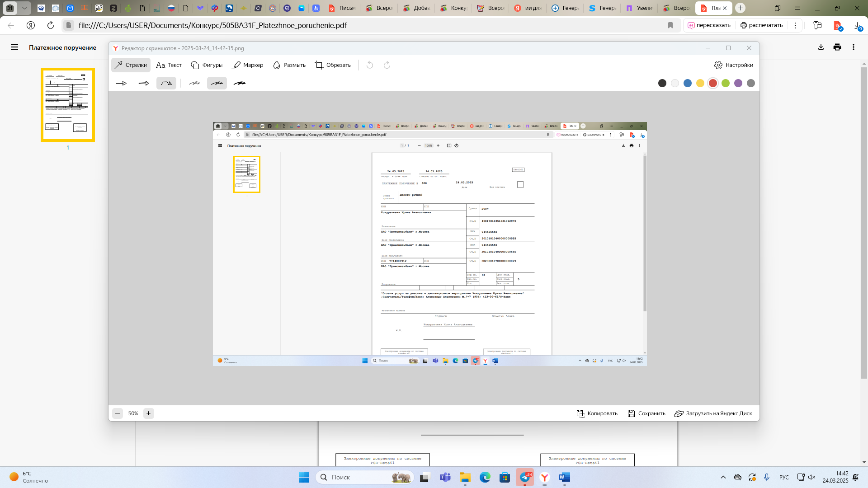Image resolution: width=868 pixels, height=488 pixels.
Task: Open browser downloads panel
Action: coord(858,26)
